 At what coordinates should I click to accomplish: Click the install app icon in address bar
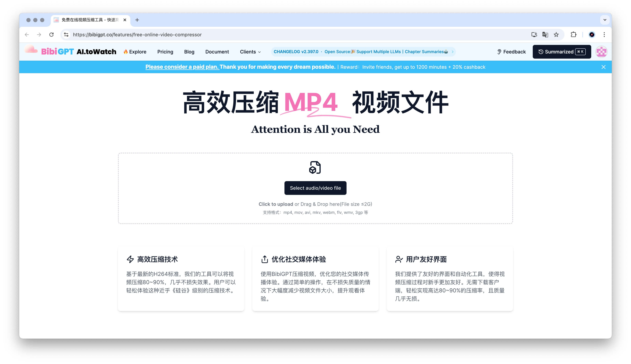(x=534, y=35)
